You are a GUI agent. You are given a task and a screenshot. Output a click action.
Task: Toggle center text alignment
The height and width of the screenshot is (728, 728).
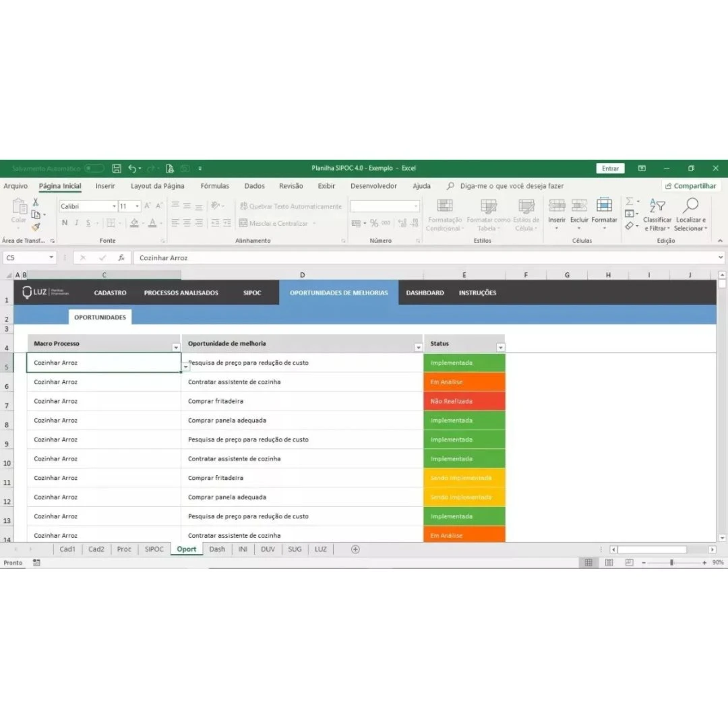coord(186,223)
